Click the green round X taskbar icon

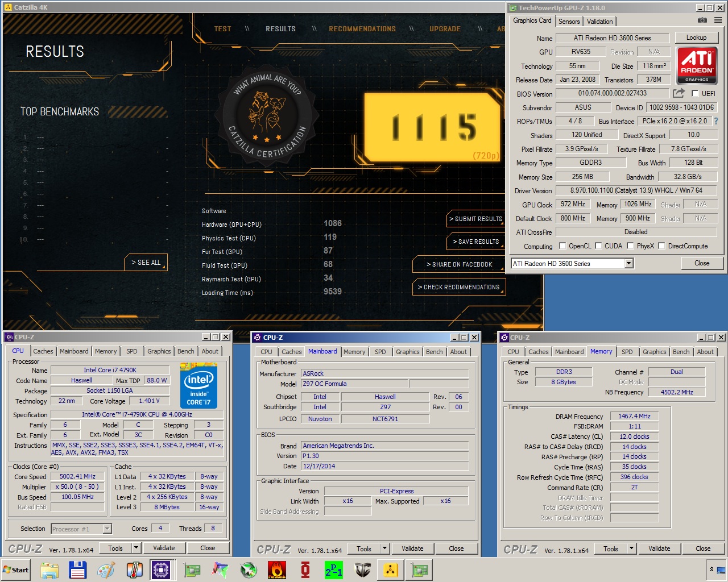pyautogui.click(x=249, y=570)
